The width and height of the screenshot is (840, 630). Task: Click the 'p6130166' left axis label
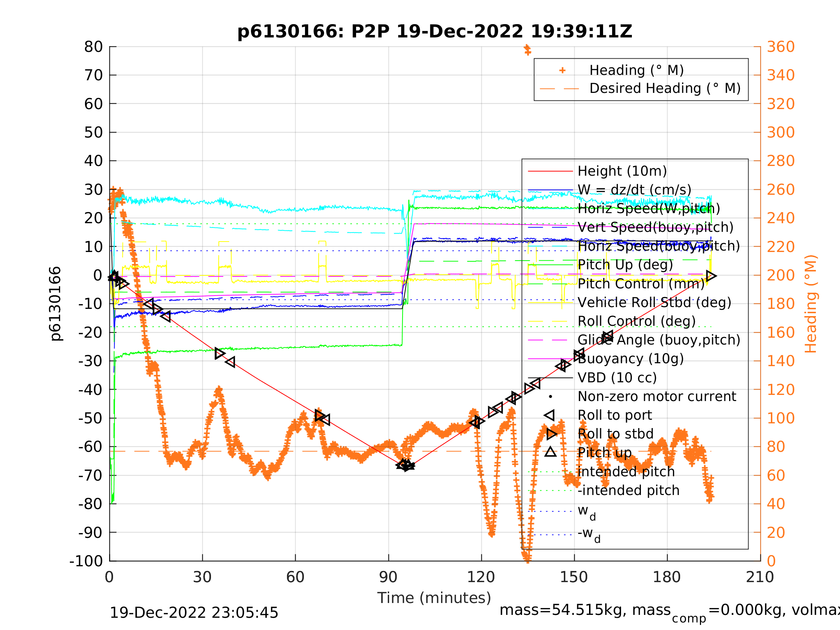click(x=55, y=304)
